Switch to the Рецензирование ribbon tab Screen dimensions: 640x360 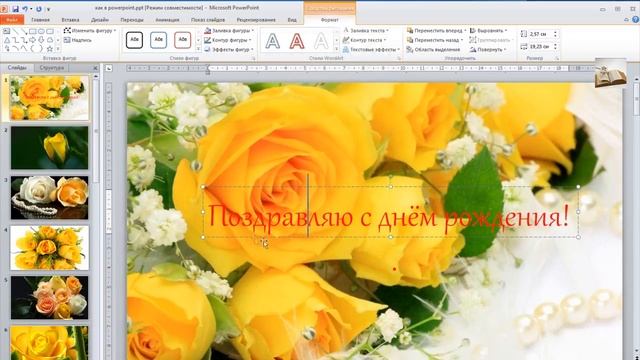click(256, 20)
